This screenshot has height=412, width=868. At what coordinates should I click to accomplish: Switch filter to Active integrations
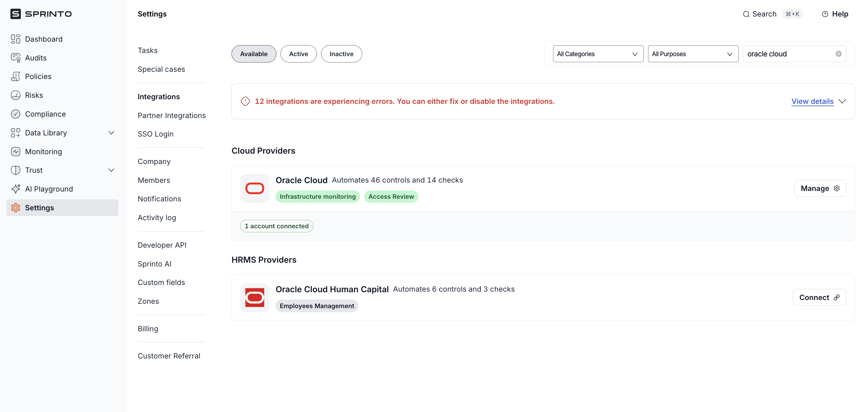tap(298, 54)
